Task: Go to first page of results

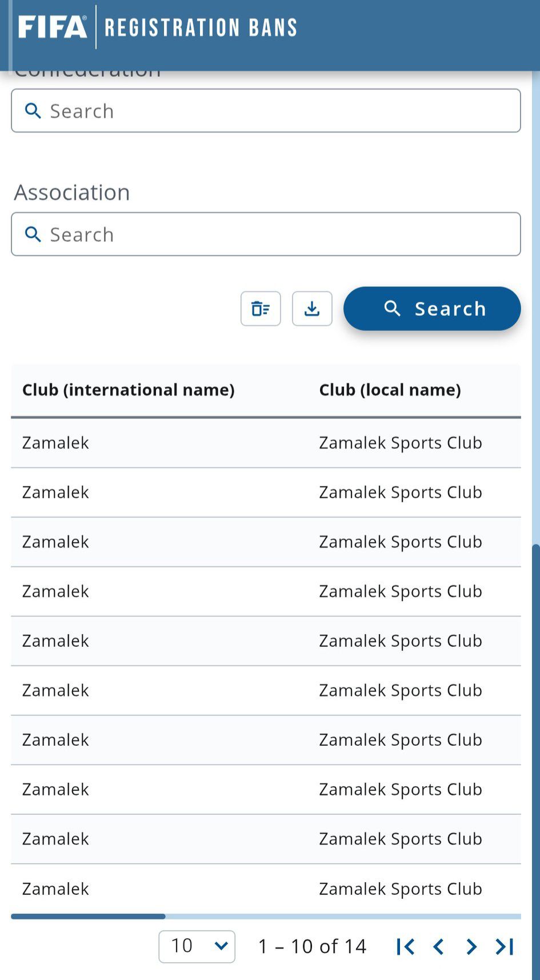Action: [405, 947]
